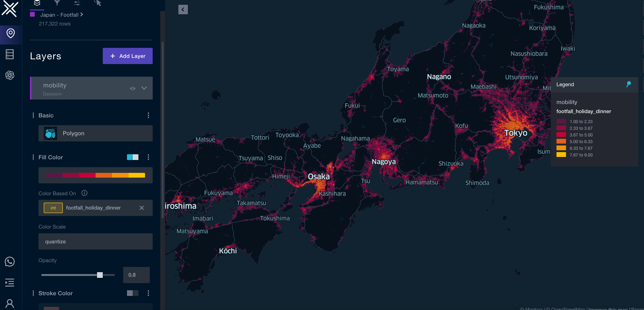Collapse the mobility layer panel chevron

(x=144, y=88)
